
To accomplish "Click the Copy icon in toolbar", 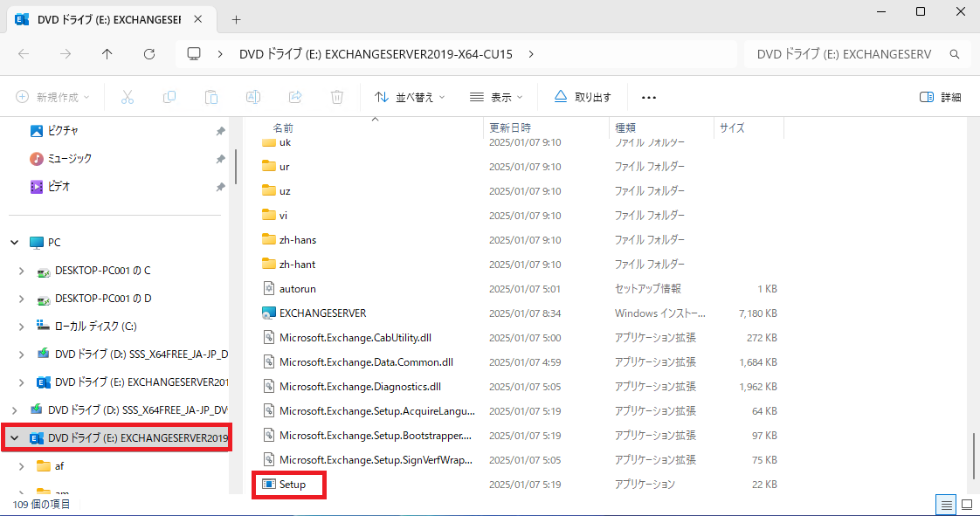I will [169, 97].
